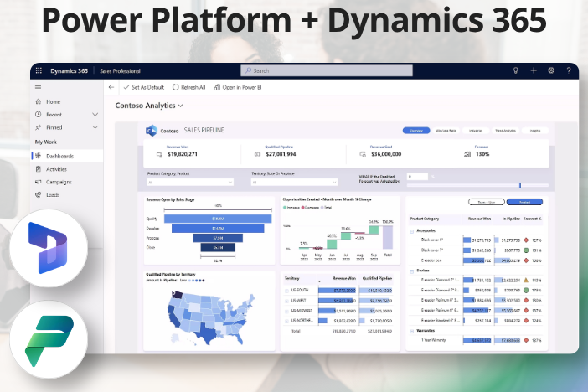Click the Dynamics 365 title text

(69, 70)
